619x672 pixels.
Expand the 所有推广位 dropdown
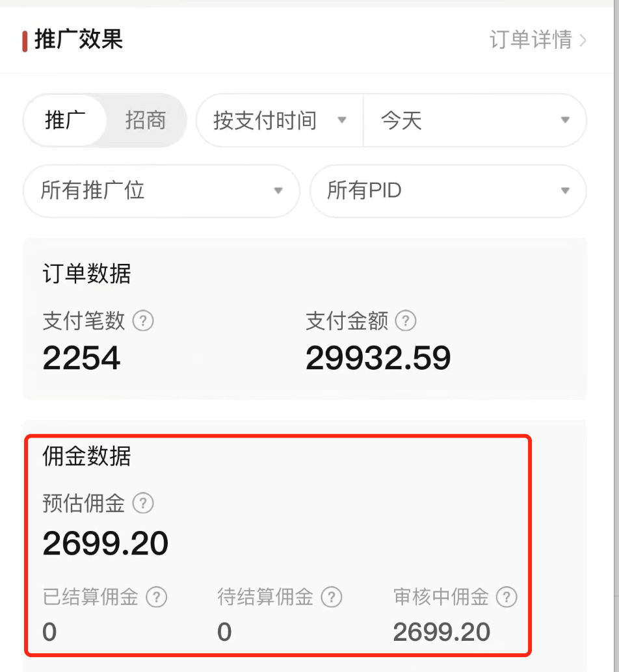point(161,191)
